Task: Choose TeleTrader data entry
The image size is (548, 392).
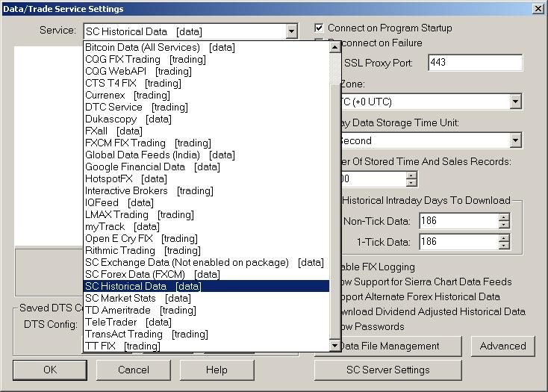Action: (x=207, y=322)
